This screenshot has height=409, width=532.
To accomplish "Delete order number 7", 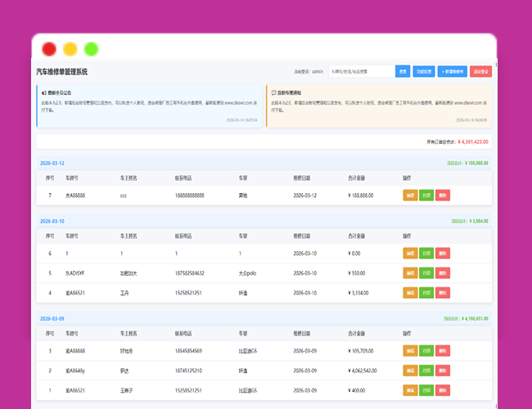I will click(442, 196).
